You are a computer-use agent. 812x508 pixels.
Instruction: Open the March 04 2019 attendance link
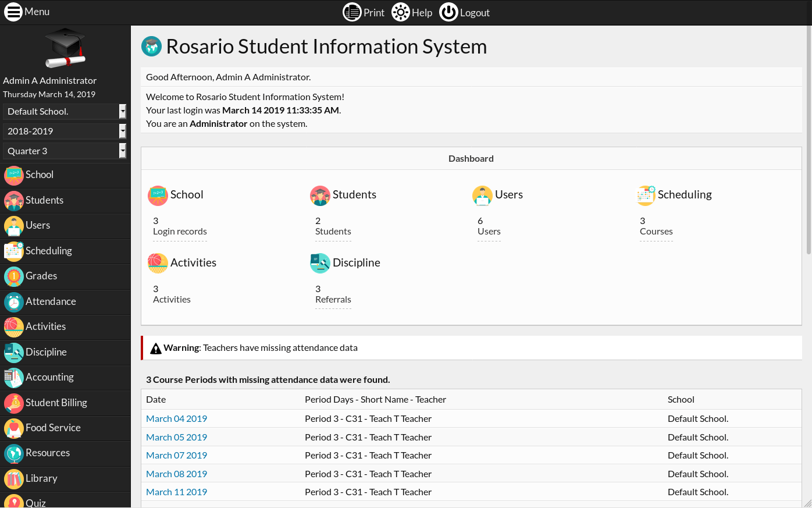[176, 419]
